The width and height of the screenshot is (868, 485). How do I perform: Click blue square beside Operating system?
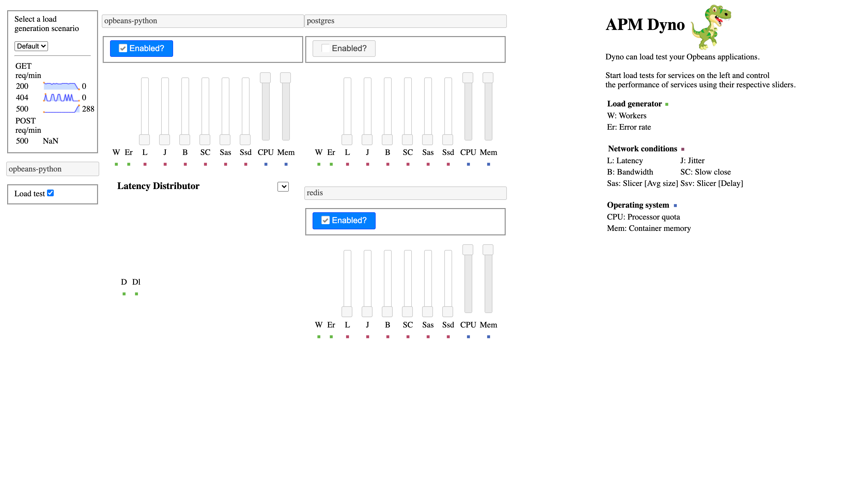pyautogui.click(x=675, y=206)
